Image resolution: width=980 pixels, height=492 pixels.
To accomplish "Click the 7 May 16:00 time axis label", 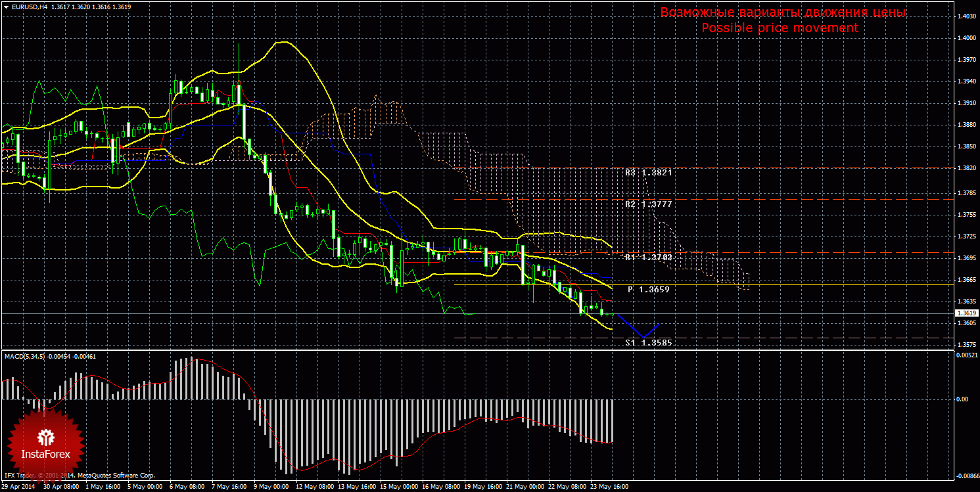I will click(x=229, y=487).
